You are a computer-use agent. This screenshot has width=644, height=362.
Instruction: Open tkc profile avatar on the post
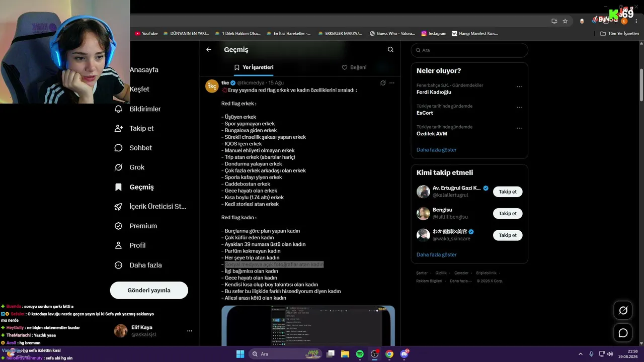[x=212, y=86]
